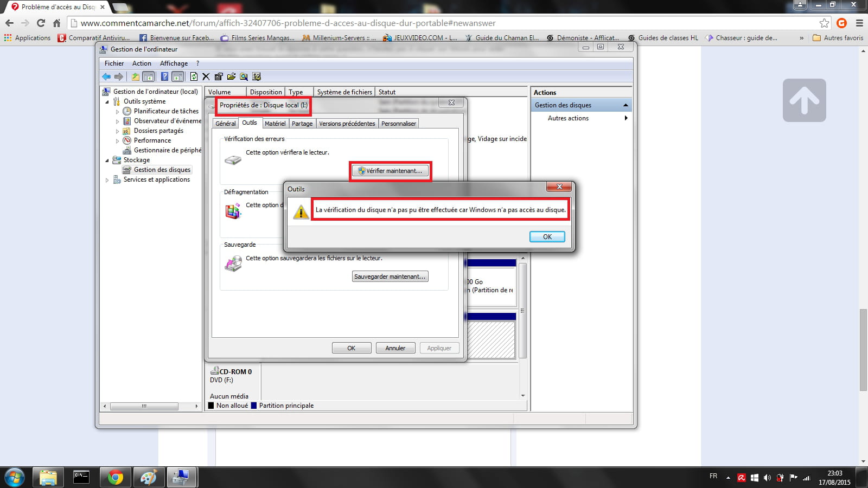Expand Services et applications node

107,180
